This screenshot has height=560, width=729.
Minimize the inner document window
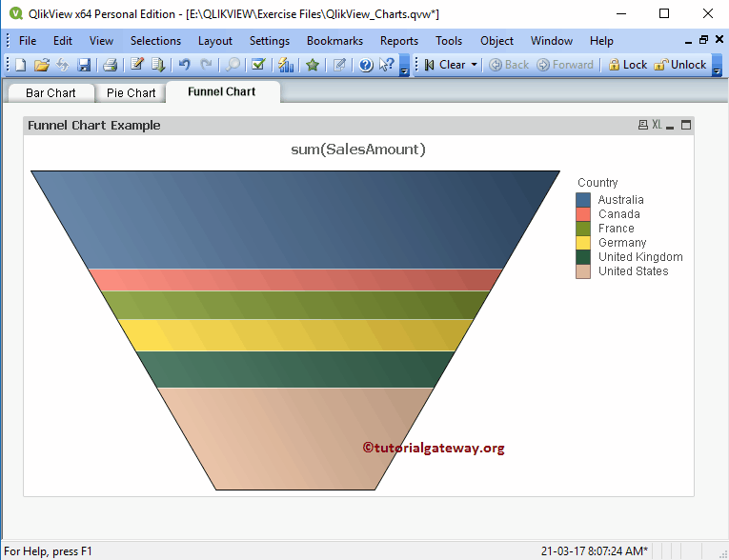(689, 41)
